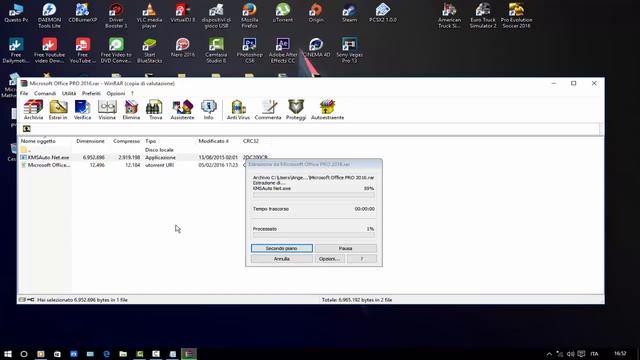Click the Elimina toolbar icon
The image size is (640, 360).
tap(131, 110)
